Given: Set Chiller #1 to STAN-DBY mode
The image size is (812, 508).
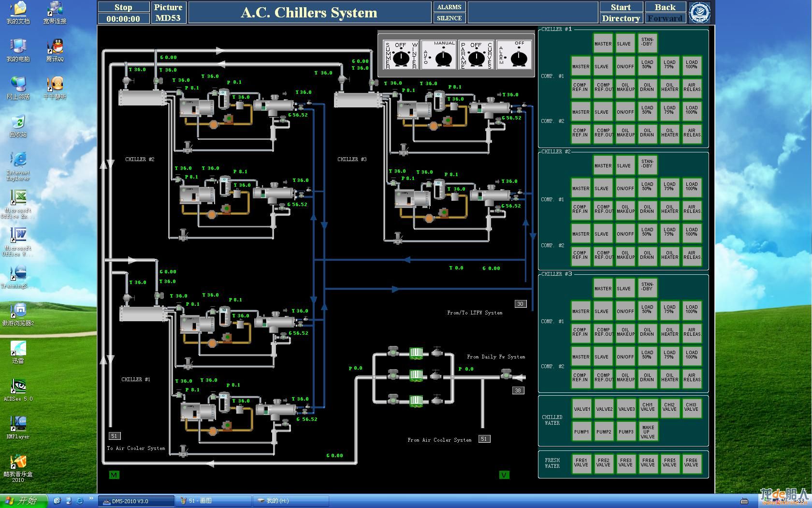Looking at the screenshot, I should pos(647,43).
